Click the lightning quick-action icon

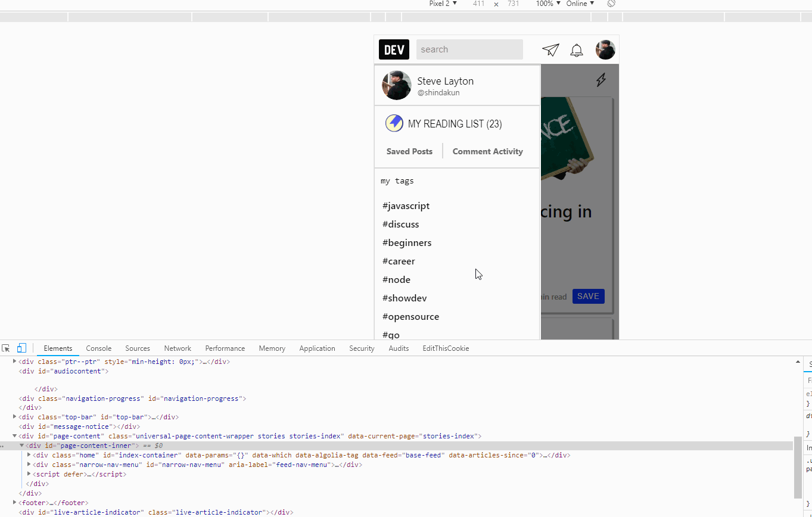[601, 79]
